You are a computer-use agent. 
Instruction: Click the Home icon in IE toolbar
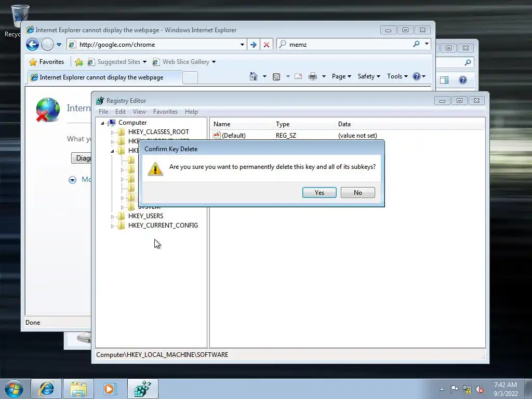tap(254, 76)
